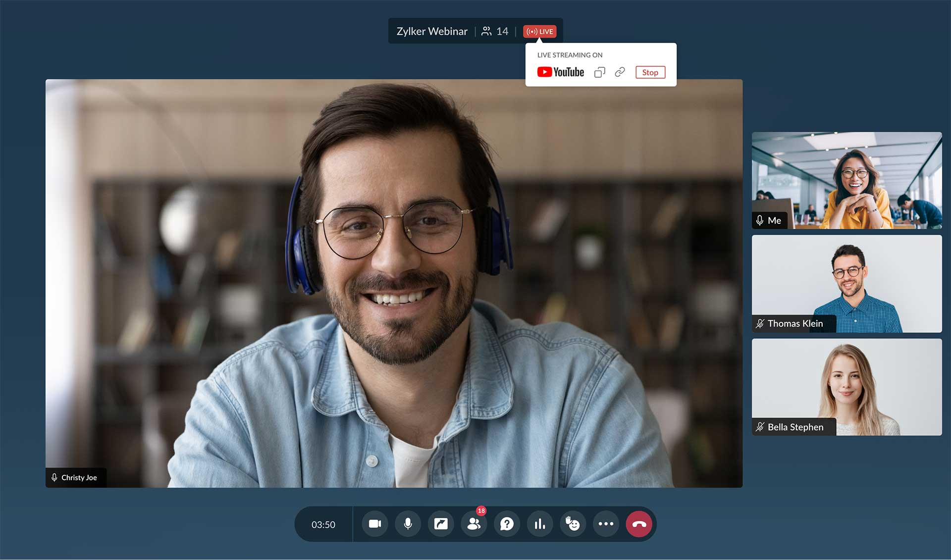
Task: Open participants list with 18 badge
Action: (x=474, y=524)
